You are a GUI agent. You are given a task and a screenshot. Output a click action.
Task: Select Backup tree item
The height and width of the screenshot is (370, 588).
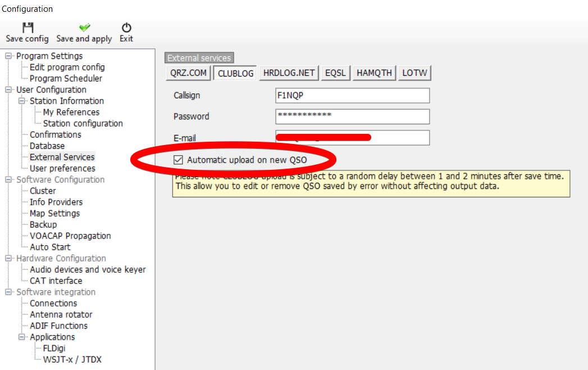[43, 224]
